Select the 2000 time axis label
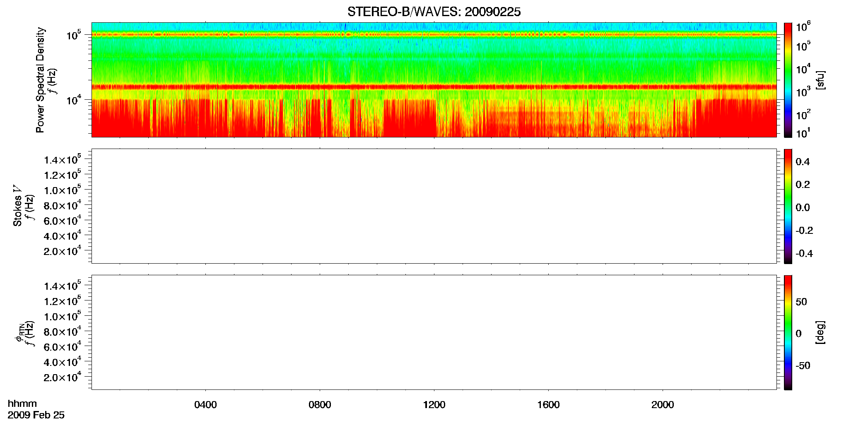The height and width of the screenshot is (447, 868). [663, 405]
